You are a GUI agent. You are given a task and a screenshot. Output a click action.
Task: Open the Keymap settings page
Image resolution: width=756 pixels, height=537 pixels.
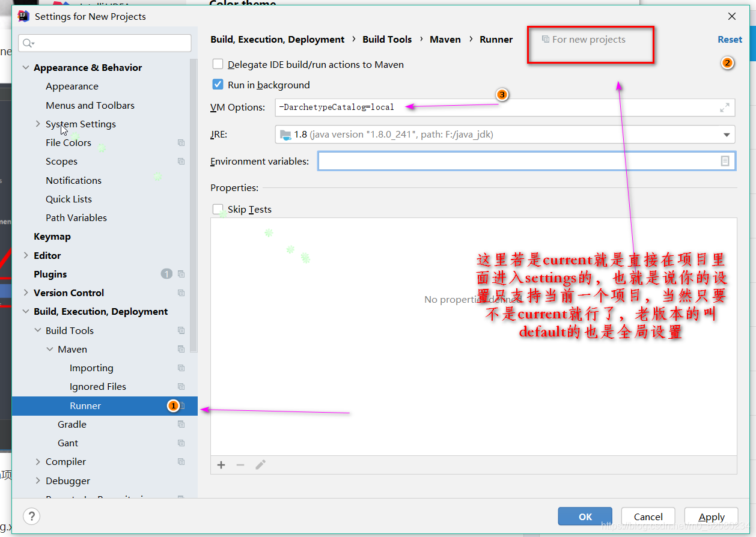pos(52,237)
